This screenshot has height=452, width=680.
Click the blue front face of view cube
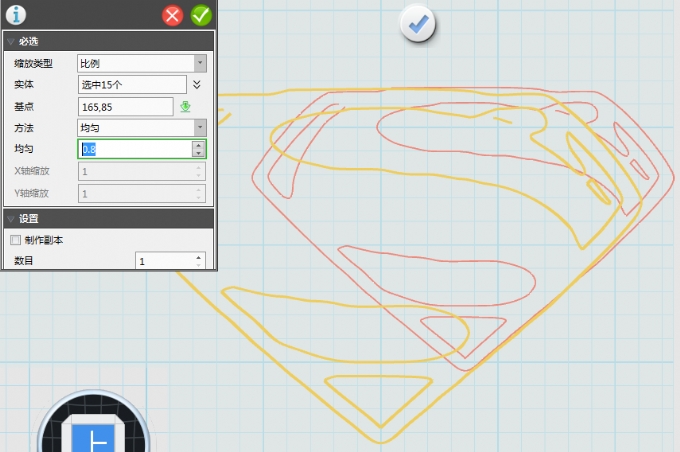click(93, 438)
